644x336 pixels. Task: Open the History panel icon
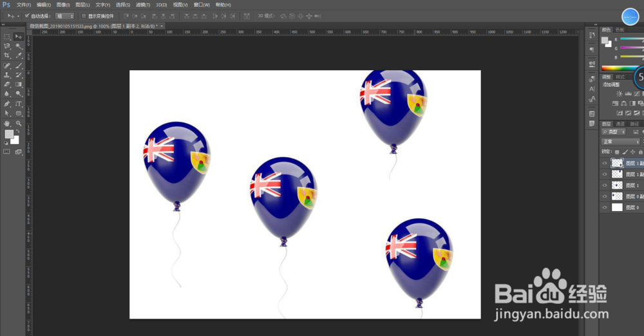pyautogui.click(x=592, y=35)
